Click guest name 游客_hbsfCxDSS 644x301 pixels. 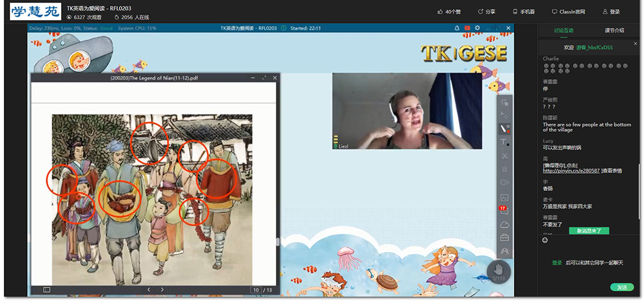594,48
